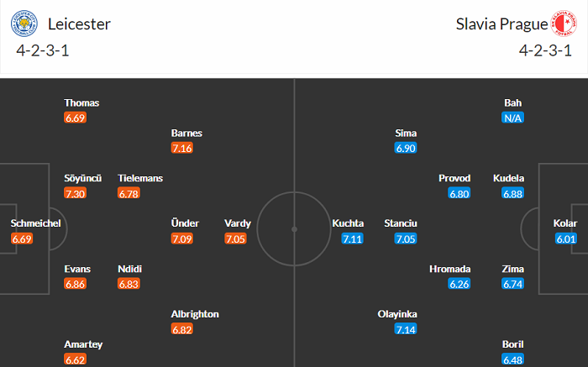Select Ndidi in the lineup
588x367 pixels.
130,269
